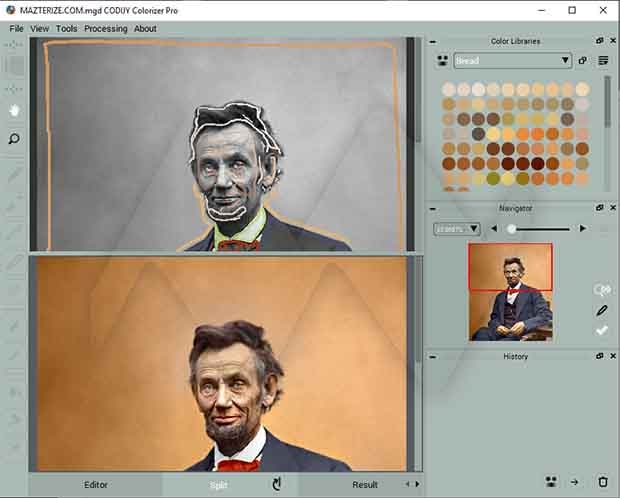Screen dimensions: 620x498
Task: Click the library icon left of Bread
Action: point(442,61)
